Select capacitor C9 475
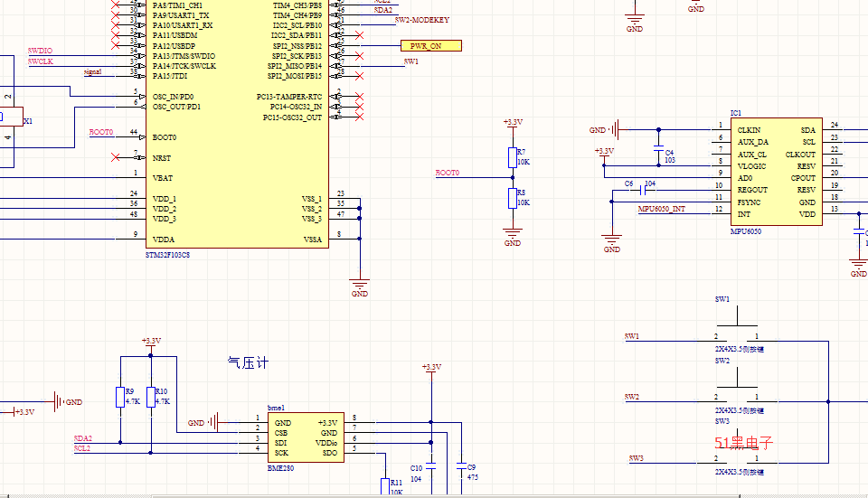 461,466
